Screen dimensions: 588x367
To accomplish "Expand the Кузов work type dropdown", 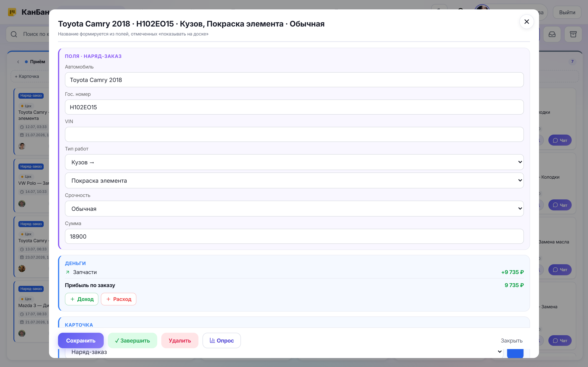I will [x=294, y=162].
